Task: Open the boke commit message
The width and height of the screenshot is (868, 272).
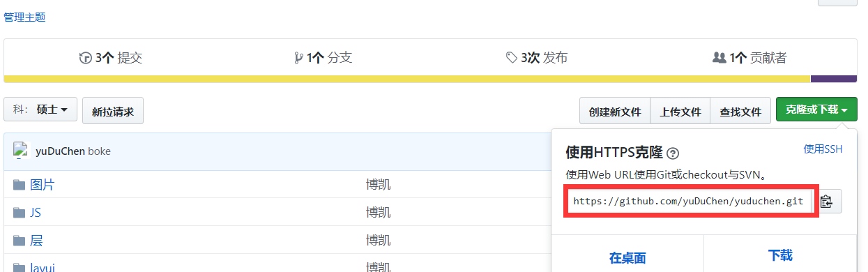Action: [x=99, y=151]
